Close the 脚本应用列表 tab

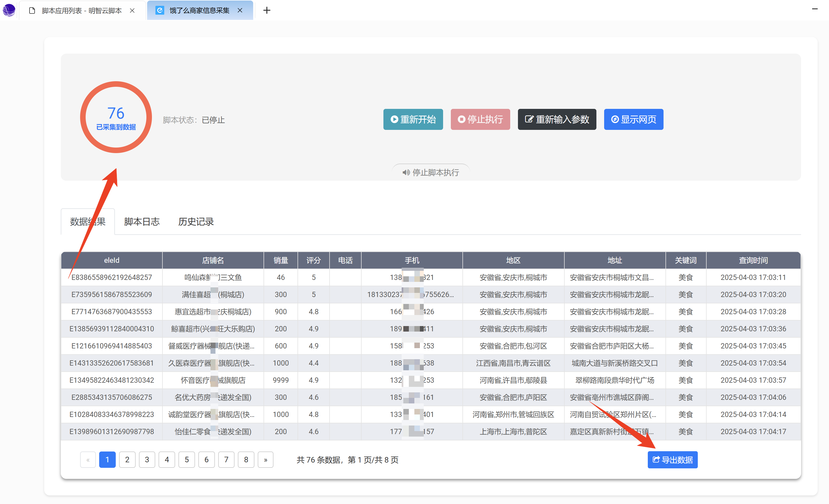pos(132,11)
